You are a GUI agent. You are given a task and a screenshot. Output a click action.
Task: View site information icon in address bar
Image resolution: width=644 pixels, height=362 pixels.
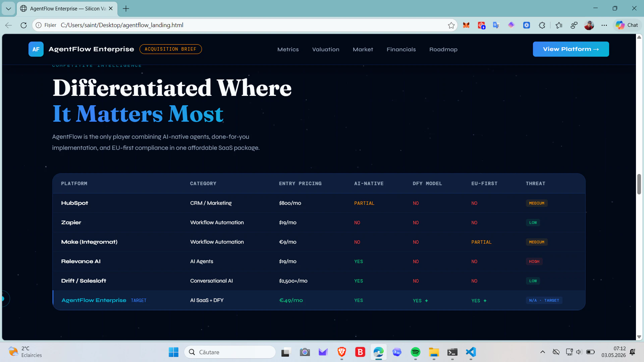(39, 25)
